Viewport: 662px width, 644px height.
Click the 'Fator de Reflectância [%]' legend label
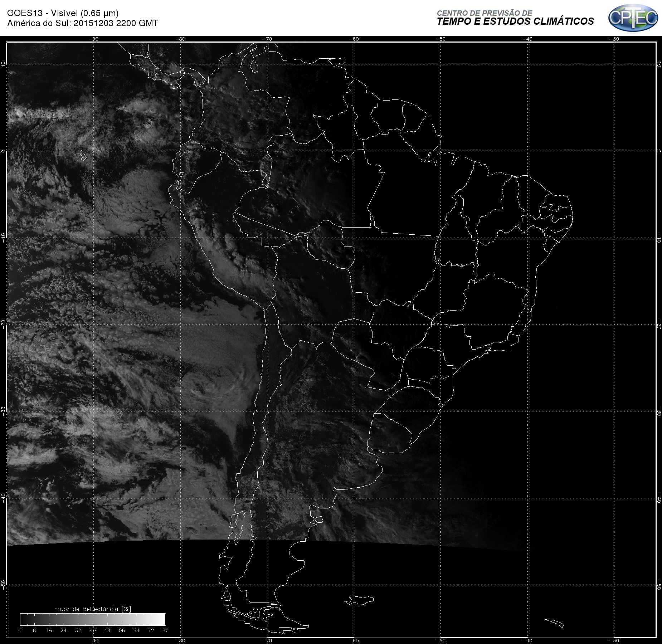coord(92,609)
